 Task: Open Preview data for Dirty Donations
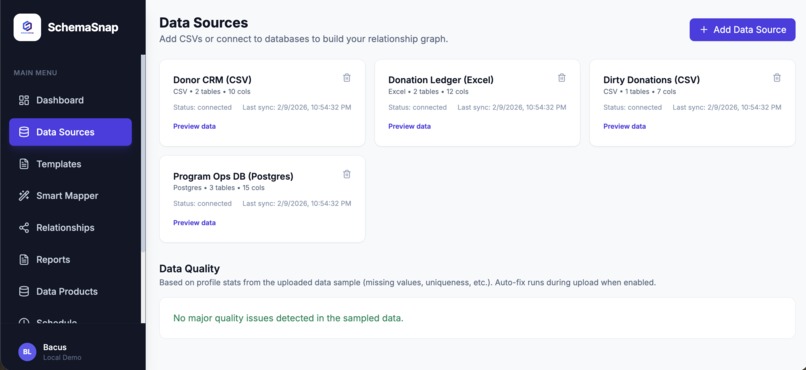tap(625, 126)
